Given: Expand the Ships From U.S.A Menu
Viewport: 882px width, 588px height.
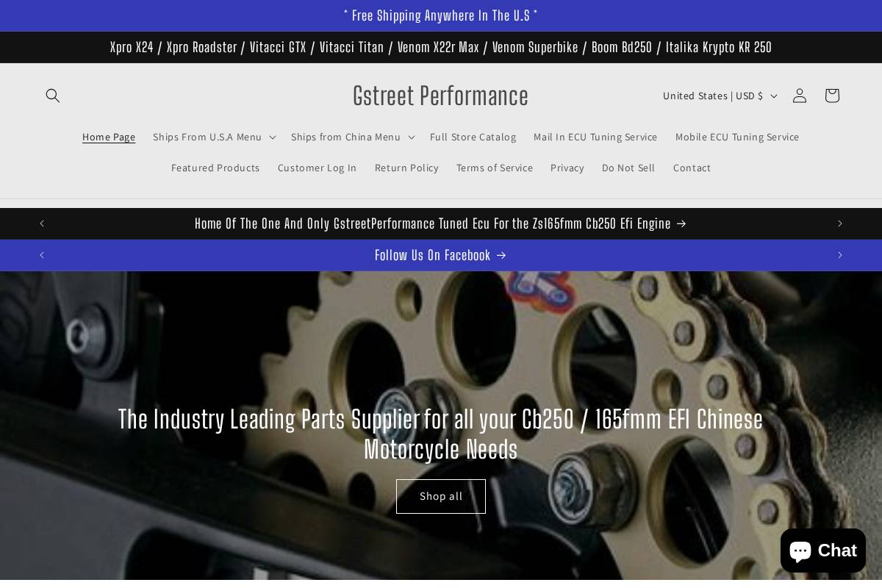Looking at the screenshot, I should pos(214,137).
